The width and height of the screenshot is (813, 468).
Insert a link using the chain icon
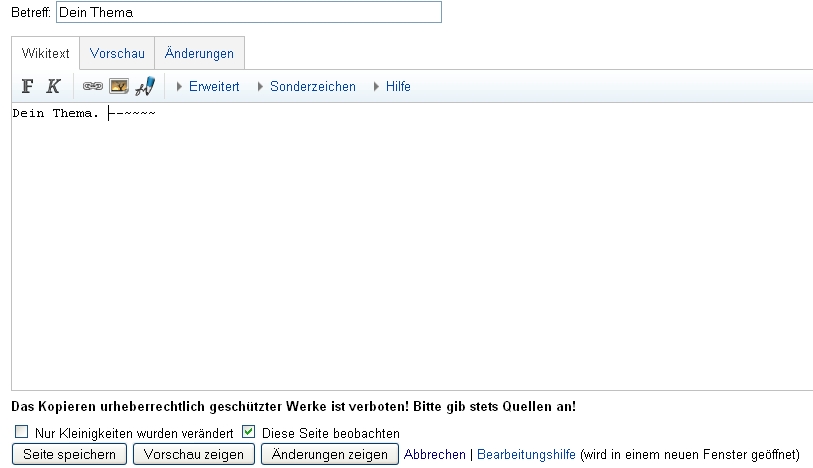(92, 87)
